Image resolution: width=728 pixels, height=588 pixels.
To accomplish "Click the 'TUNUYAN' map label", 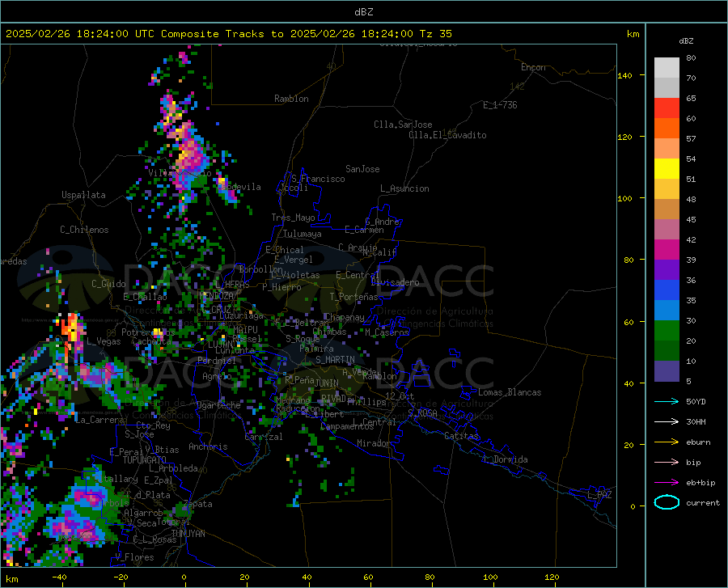I will (x=188, y=534).
